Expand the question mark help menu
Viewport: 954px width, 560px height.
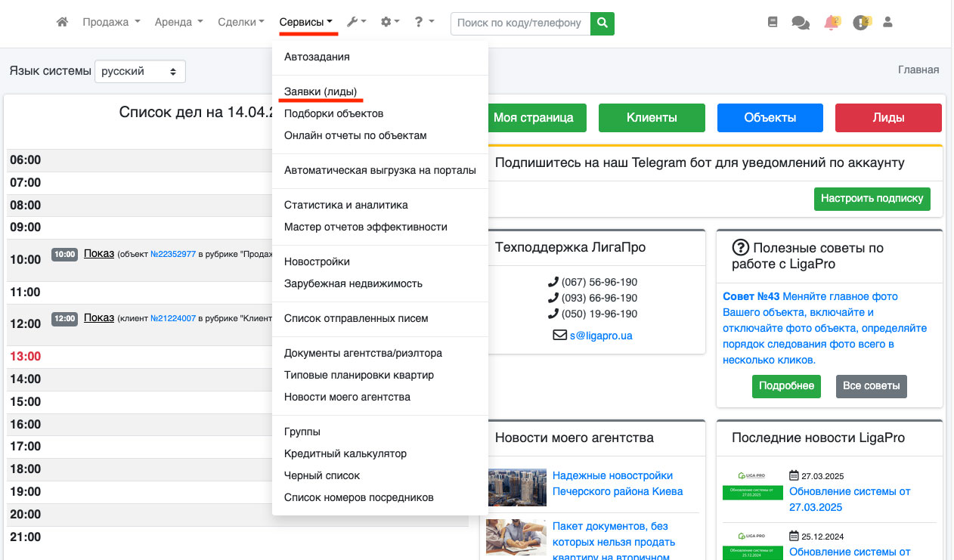[423, 23]
